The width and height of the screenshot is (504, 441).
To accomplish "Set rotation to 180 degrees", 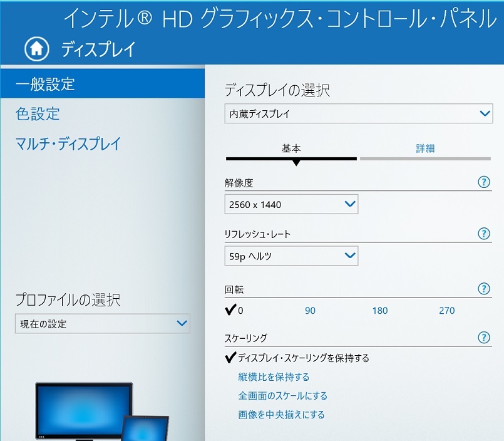I will coord(380,311).
